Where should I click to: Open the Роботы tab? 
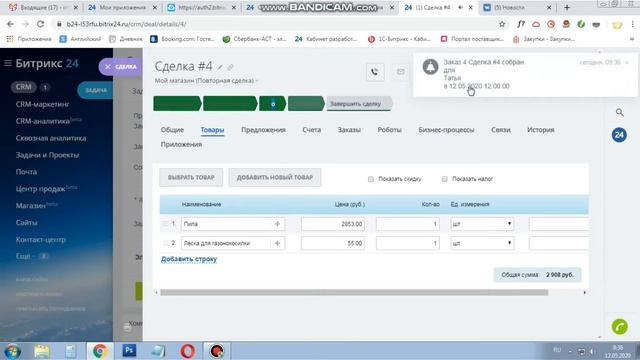point(389,130)
